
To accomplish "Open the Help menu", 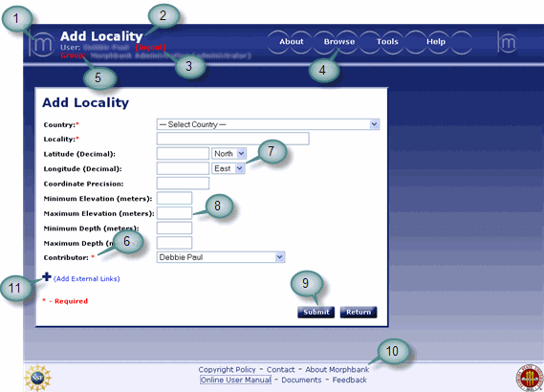I will tap(436, 42).
